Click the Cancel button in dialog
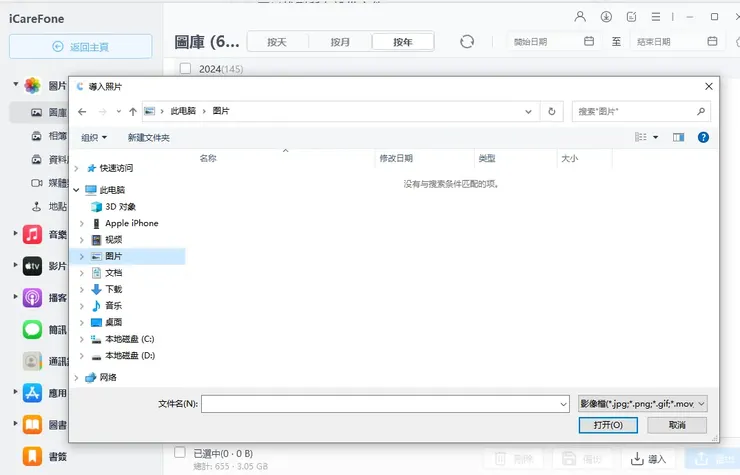The height and width of the screenshot is (475, 740). [x=677, y=425]
